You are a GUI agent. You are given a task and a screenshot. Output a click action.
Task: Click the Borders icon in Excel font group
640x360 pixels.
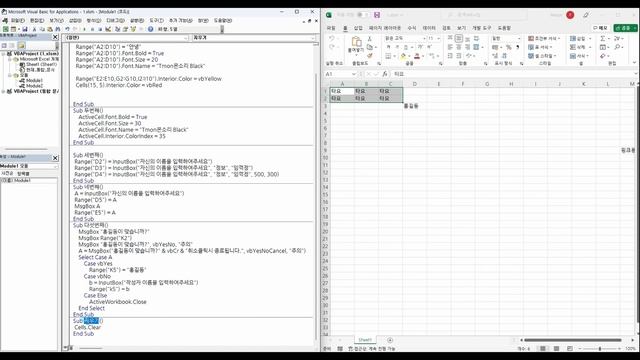pyautogui.click(x=388, y=56)
